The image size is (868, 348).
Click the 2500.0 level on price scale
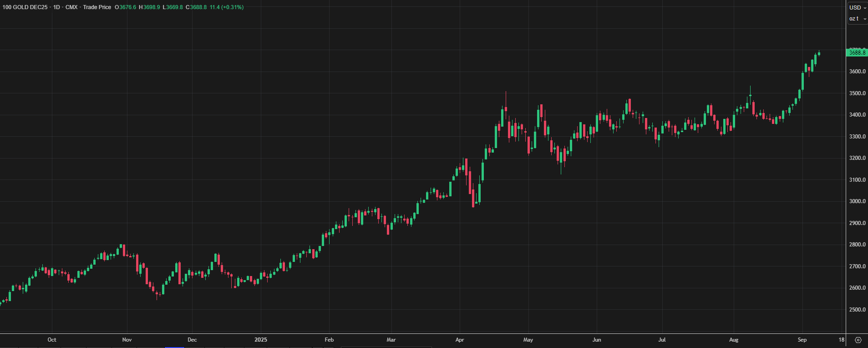tap(857, 310)
